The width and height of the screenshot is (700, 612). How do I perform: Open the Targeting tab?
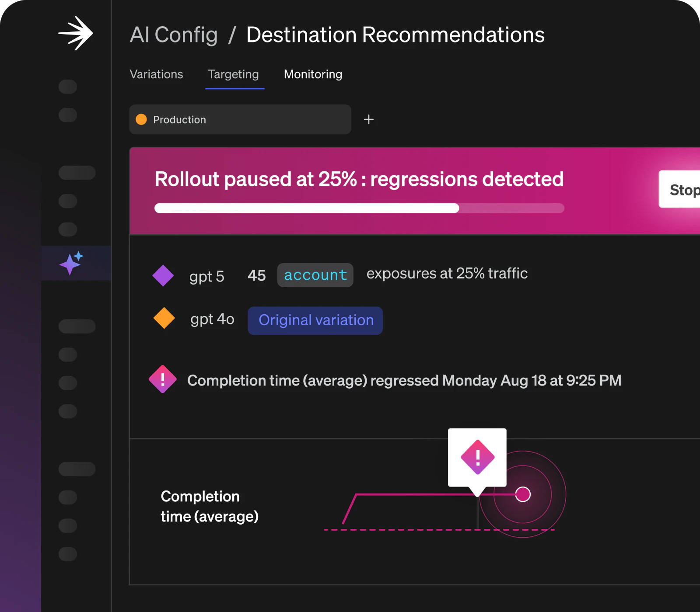pos(234,74)
